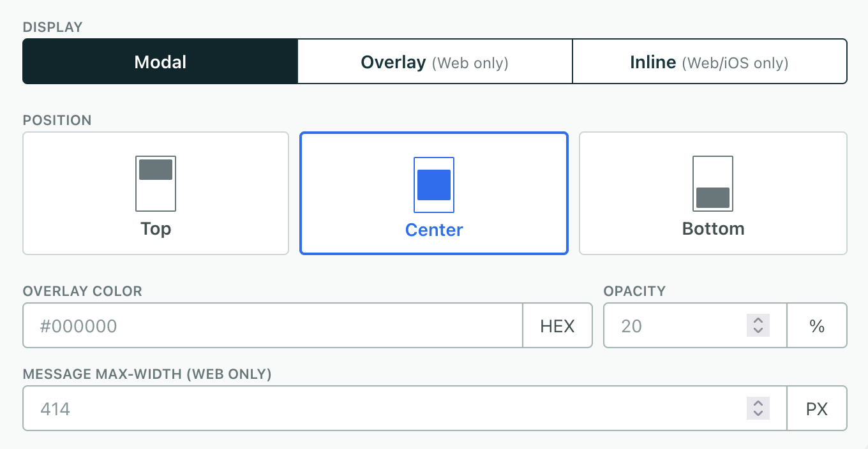Increase opacity with the up arrow
The height and width of the screenshot is (449, 868).
click(x=758, y=321)
